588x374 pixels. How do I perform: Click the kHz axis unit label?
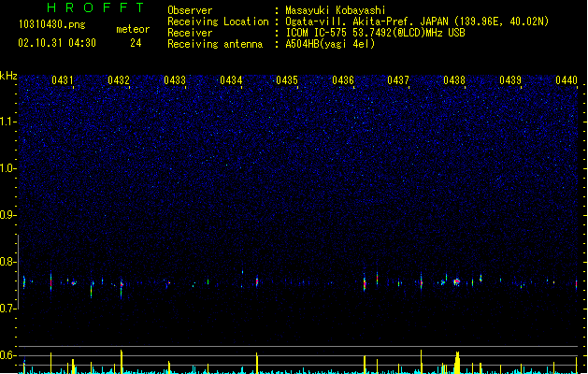tap(8, 76)
